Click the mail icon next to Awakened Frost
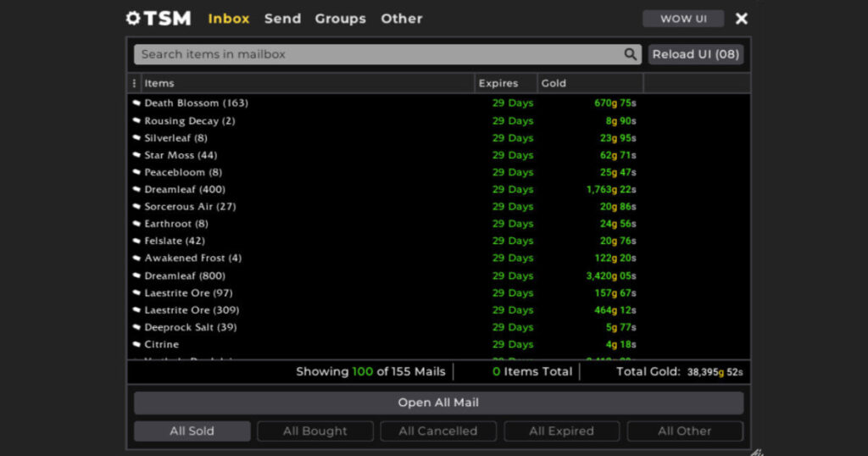Image resolution: width=868 pixels, height=456 pixels. [x=136, y=259]
